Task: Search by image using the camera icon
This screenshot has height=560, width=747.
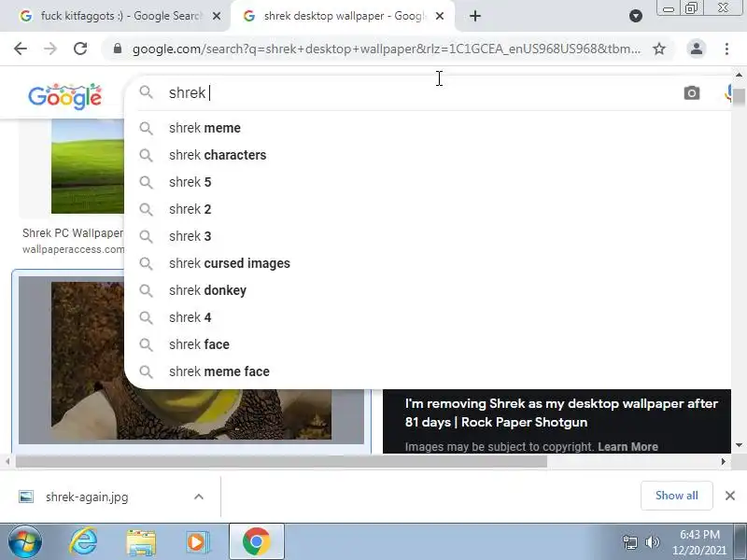Action: 692,92
